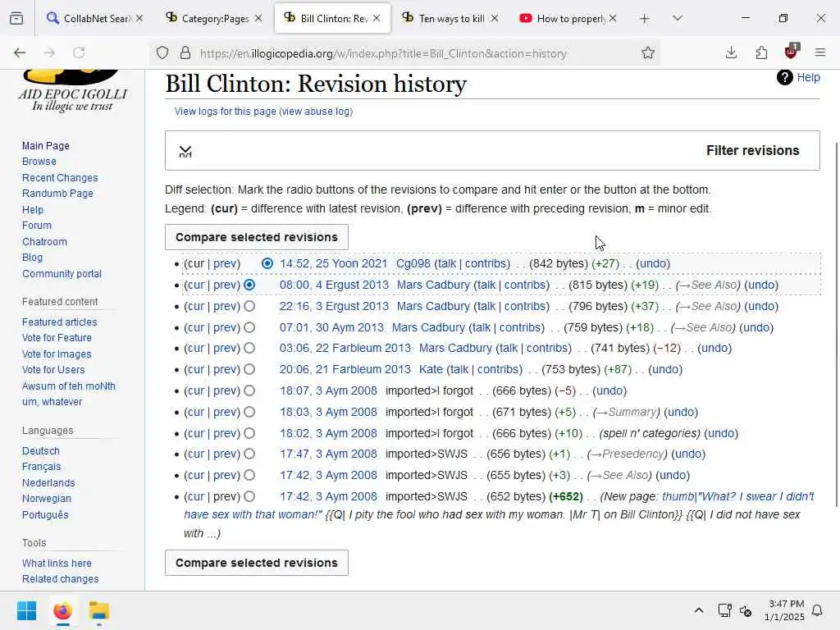Select the radio button for 07:01, 30 Aym 2013
This screenshot has width=840, height=630.
point(249,327)
